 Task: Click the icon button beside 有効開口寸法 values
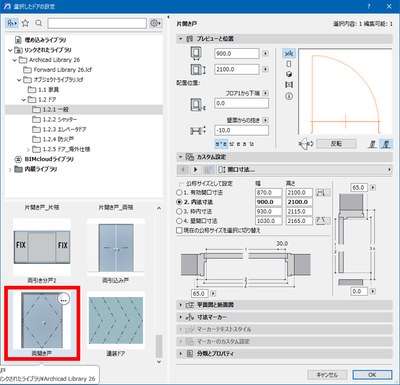tap(323, 193)
